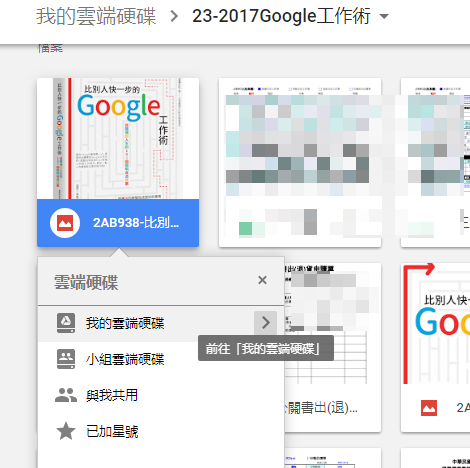Screen dimensions: 470x468
Task: Open the second Google book cover thumbnail with red arrow
Action: (435, 323)
